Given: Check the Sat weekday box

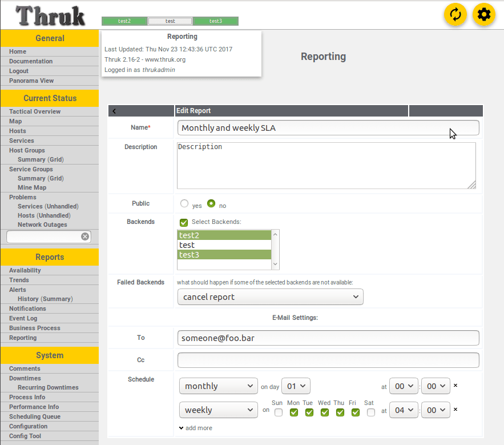Looking at the screenshot, I should [x=371, y=412].
